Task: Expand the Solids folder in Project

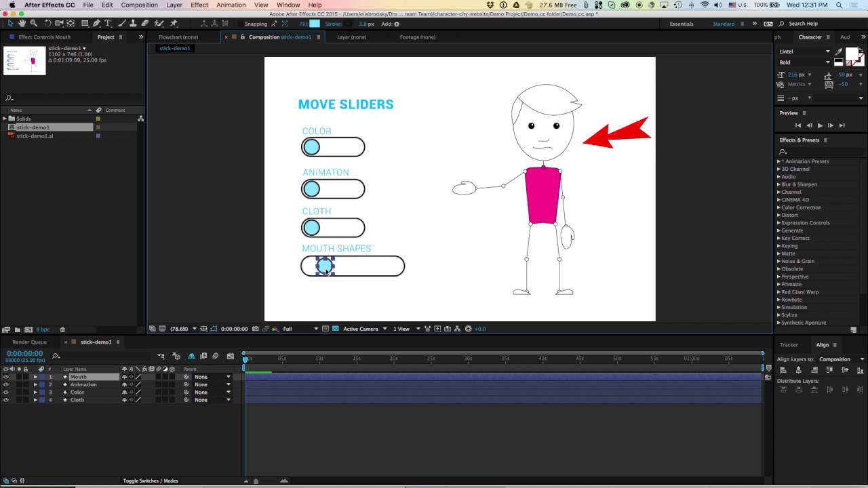Action: tap(4, 119)
